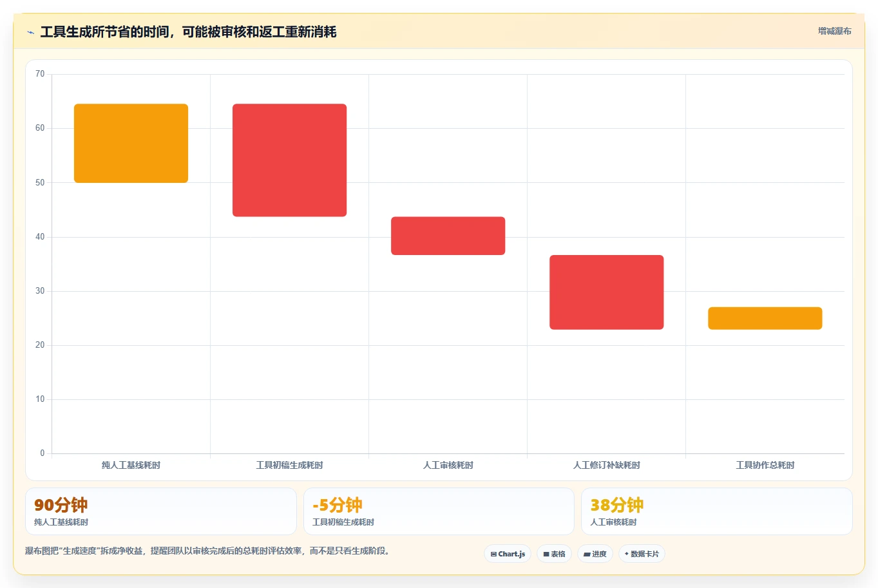Click the 人工修订补缺耗时 x-axis label
This screenshot has width=878, height=588.
606,465
